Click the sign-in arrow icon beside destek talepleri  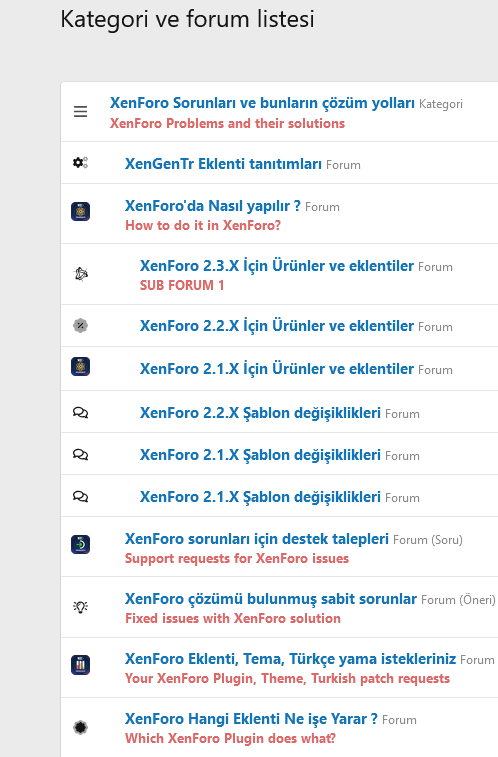[x=81, y=545]
